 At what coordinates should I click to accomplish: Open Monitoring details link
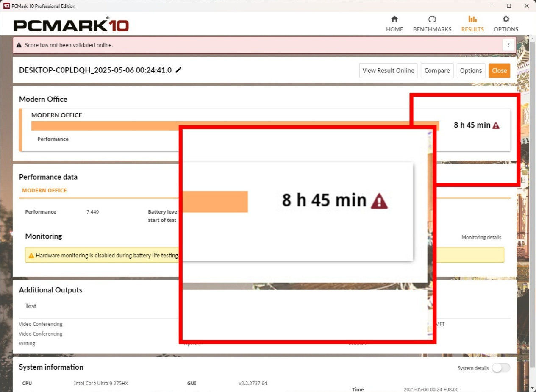[x=481, y=237]
